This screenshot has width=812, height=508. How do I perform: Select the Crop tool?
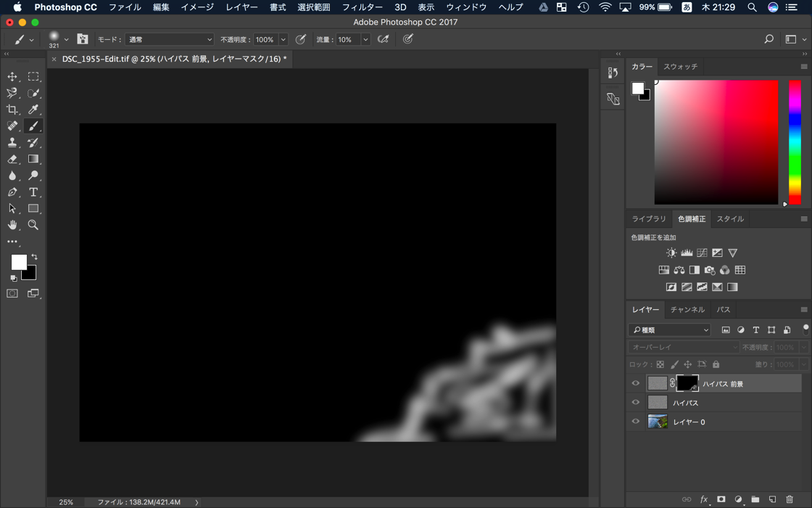coord(12,110)
